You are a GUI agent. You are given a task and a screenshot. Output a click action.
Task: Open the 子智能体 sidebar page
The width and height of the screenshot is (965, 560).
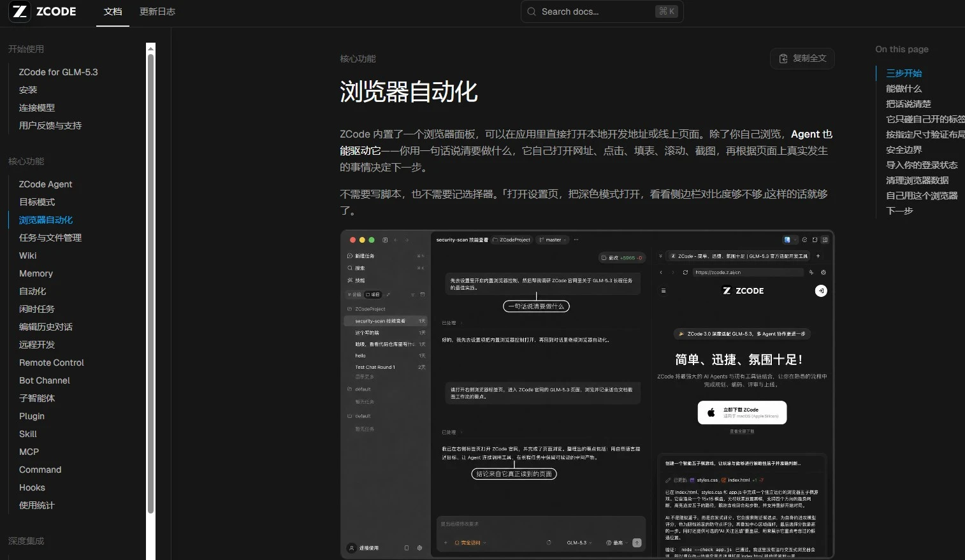(37, 398)
